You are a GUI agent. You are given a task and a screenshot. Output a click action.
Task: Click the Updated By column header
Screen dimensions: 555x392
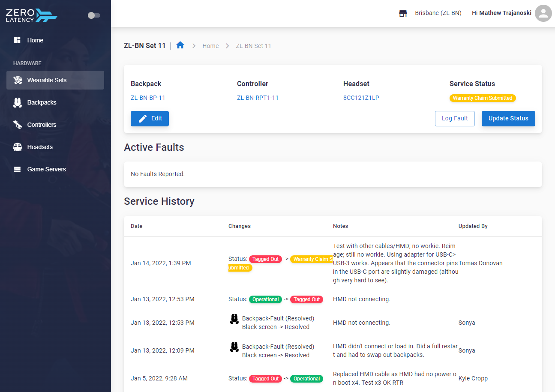point(473,226)
